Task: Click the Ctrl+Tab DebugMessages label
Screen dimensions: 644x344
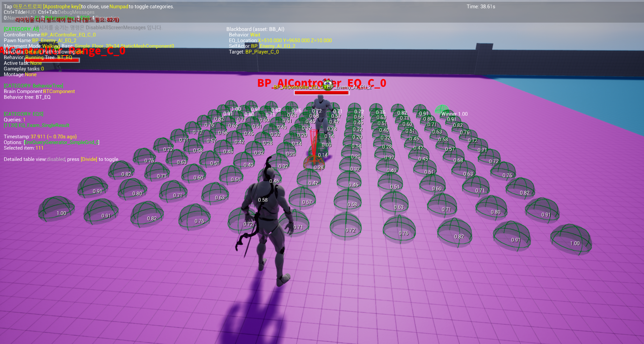Action: pyautogui.click(x=66, y=12)
